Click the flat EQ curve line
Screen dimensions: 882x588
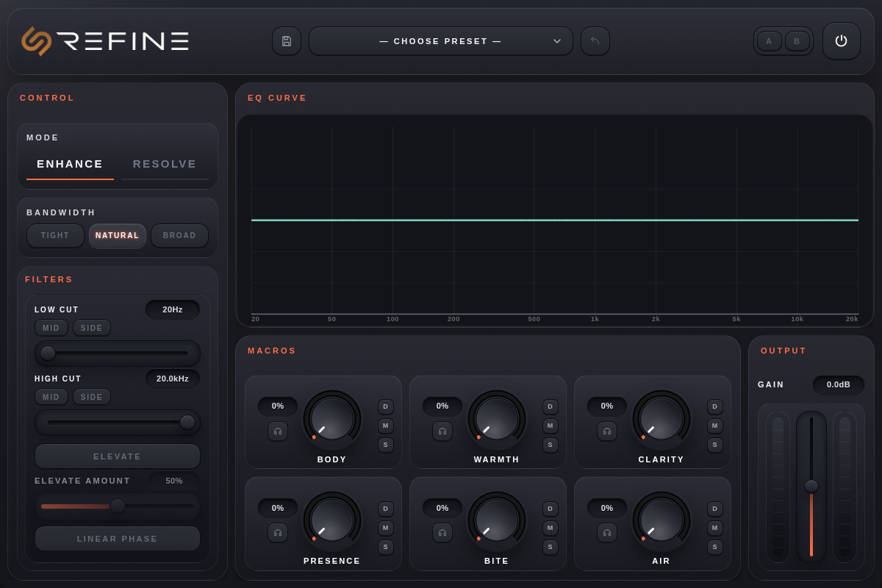pos(555,220)
